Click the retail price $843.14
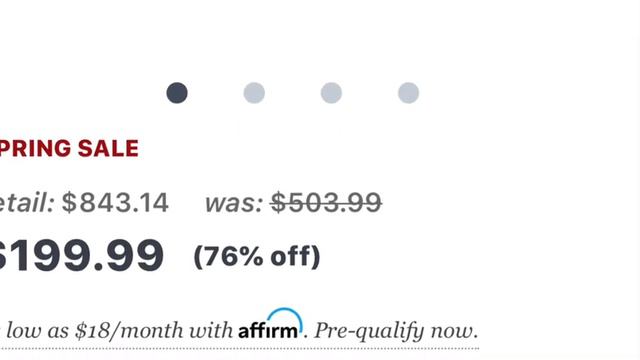This screenshot has height=360, width=640. click(115, 202)
